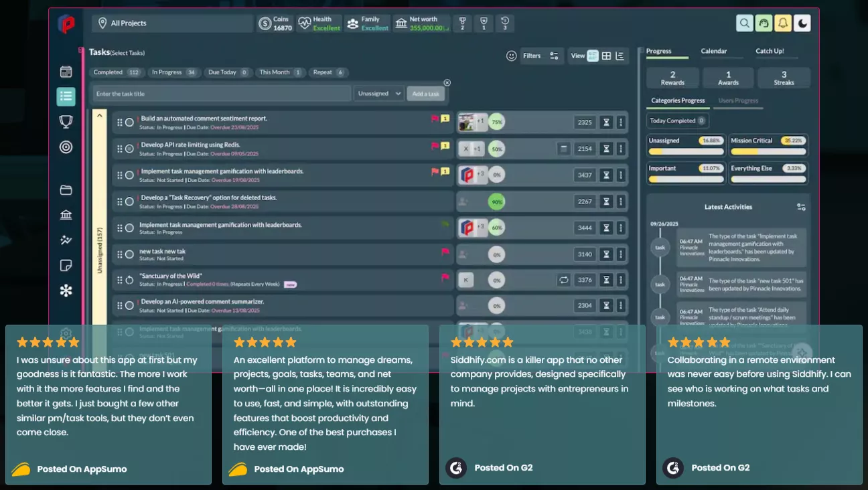The width and height of the screenshot is (868, 490).
Task: Open the 3 Streaks card
Action: [784, 78]
